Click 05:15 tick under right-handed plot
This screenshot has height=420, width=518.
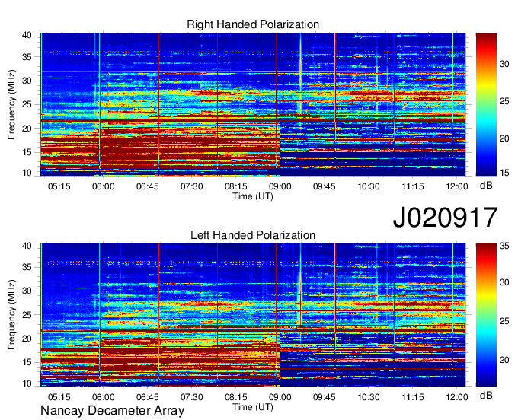[59, 186]
